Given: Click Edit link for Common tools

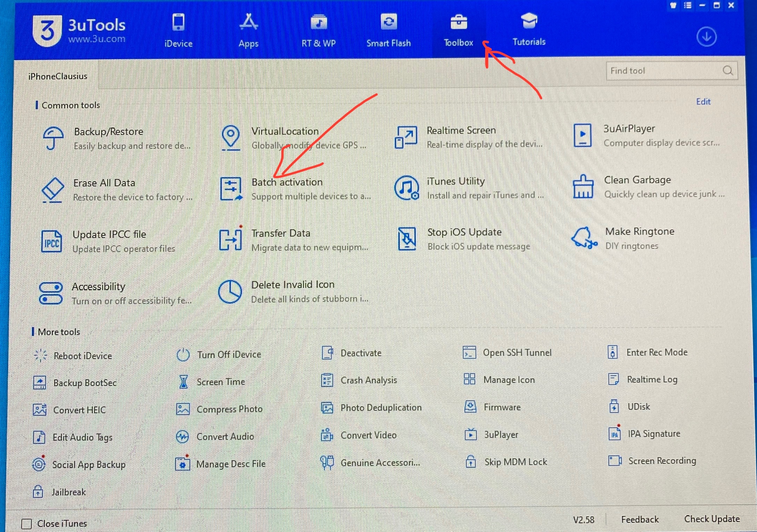Looking at the screenshot, I should pyautogui.click(x=703, y=102).
